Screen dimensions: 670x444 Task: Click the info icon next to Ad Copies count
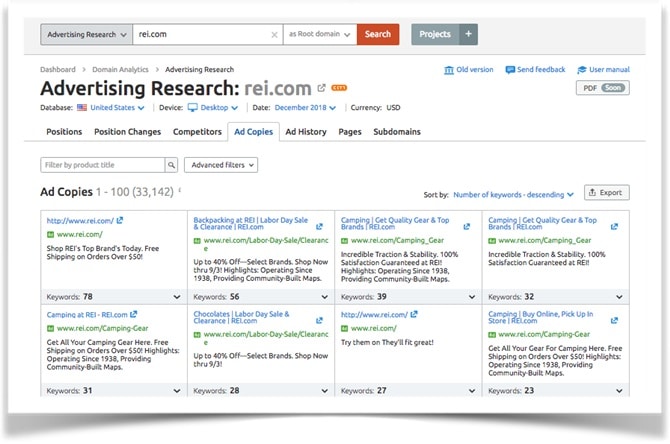180,190
